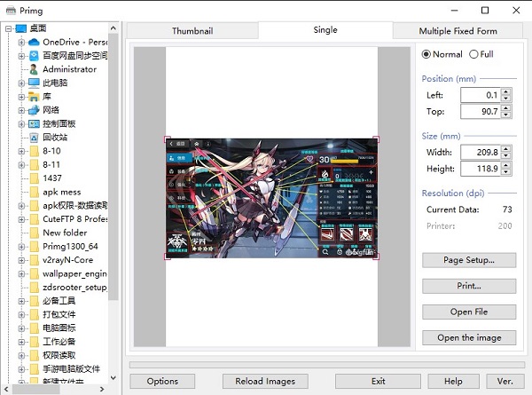Click the 百度网盘同步空间 icon

pos(34,56)
